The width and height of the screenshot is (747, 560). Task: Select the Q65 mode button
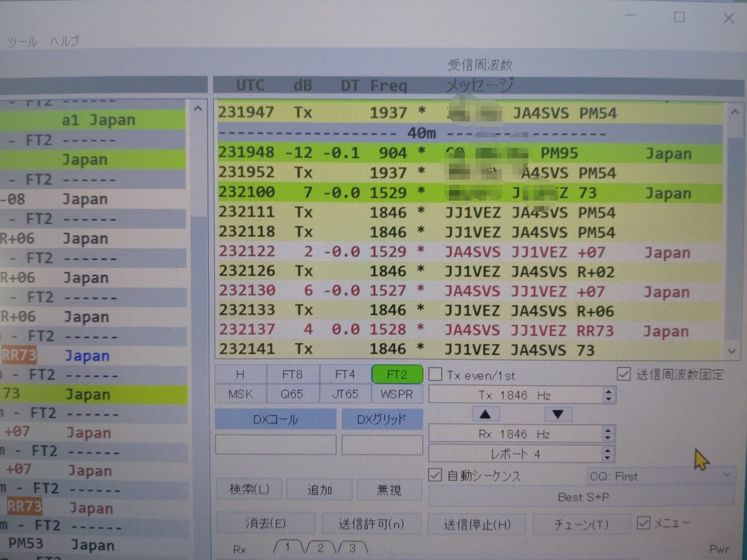pyautogui.click(x=293, y=394)
